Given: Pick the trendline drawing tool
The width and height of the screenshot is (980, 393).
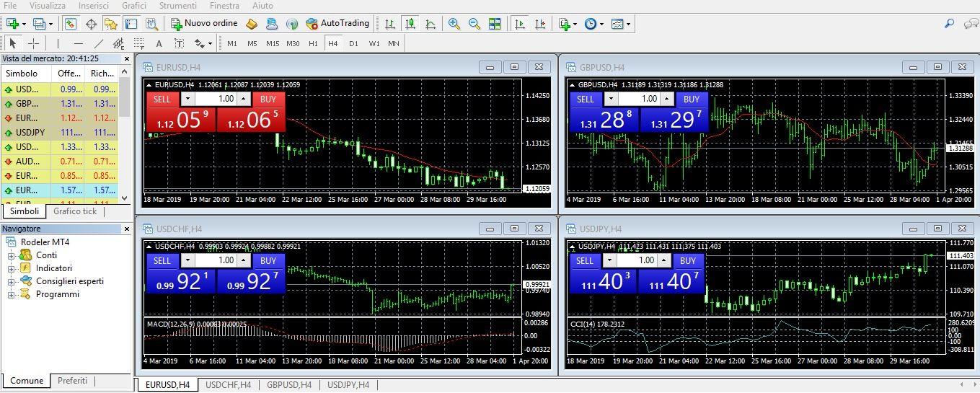Looking at the screenshot, I should point(99,43).
